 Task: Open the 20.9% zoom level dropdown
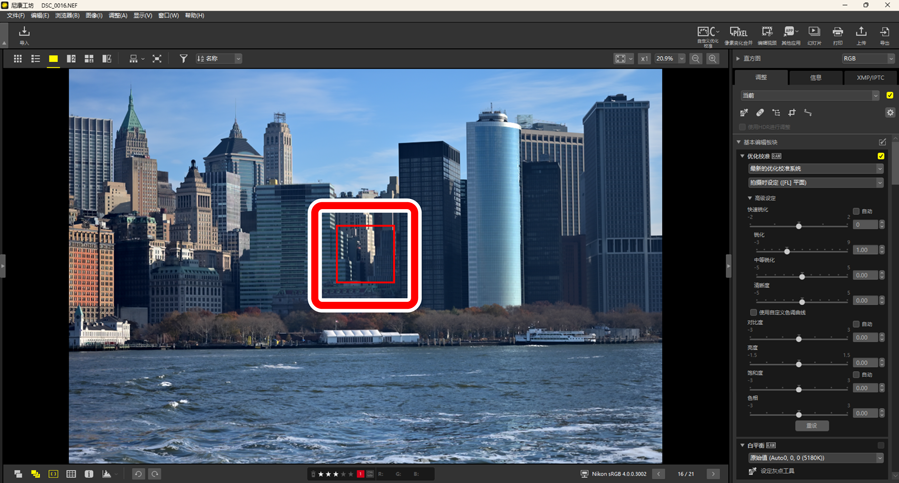click(x=682, y=59)
